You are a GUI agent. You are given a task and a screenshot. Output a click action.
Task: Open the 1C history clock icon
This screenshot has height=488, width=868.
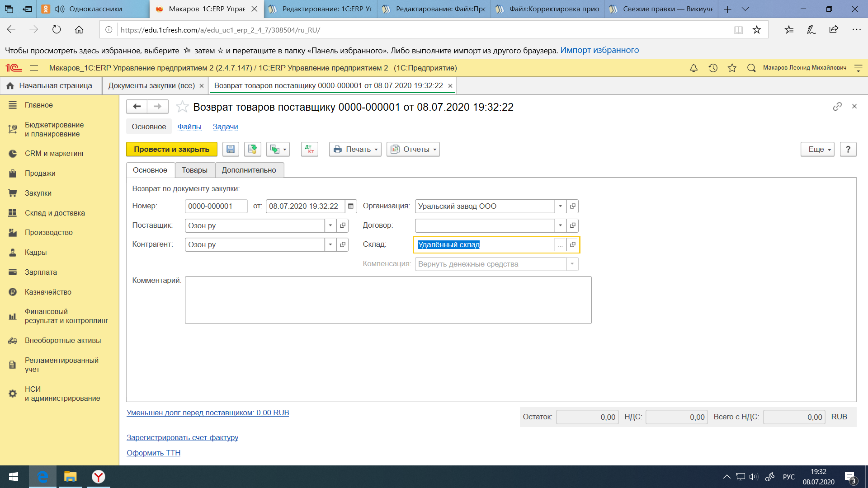(713, 68)
